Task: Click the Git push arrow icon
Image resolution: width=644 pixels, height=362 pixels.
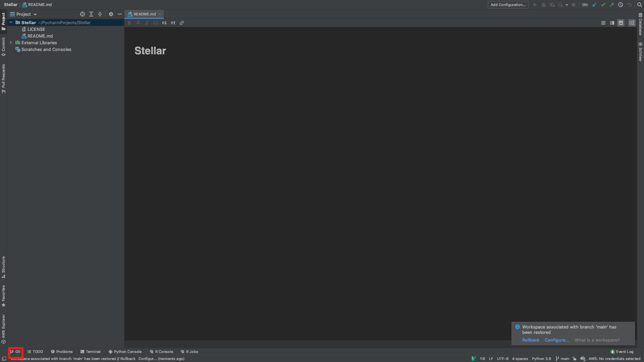Action: pos(612,5)
